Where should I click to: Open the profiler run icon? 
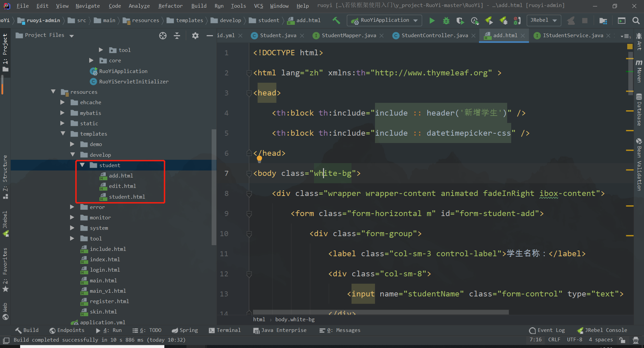coord(475,21)
